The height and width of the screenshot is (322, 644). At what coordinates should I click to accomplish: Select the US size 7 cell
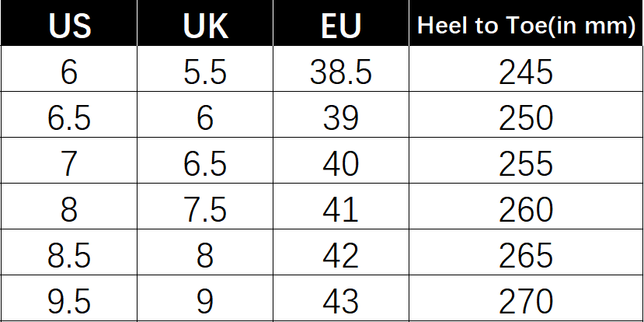coord(68,160)
